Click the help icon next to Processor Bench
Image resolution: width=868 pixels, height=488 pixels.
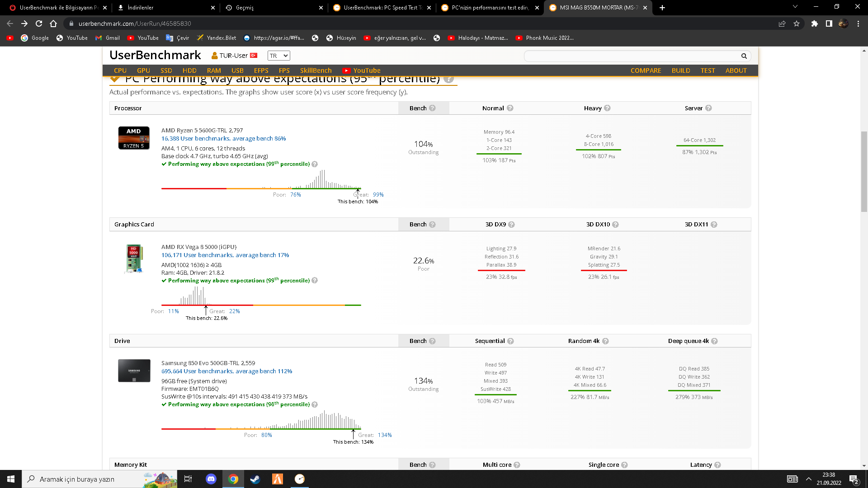coord(432,108)
